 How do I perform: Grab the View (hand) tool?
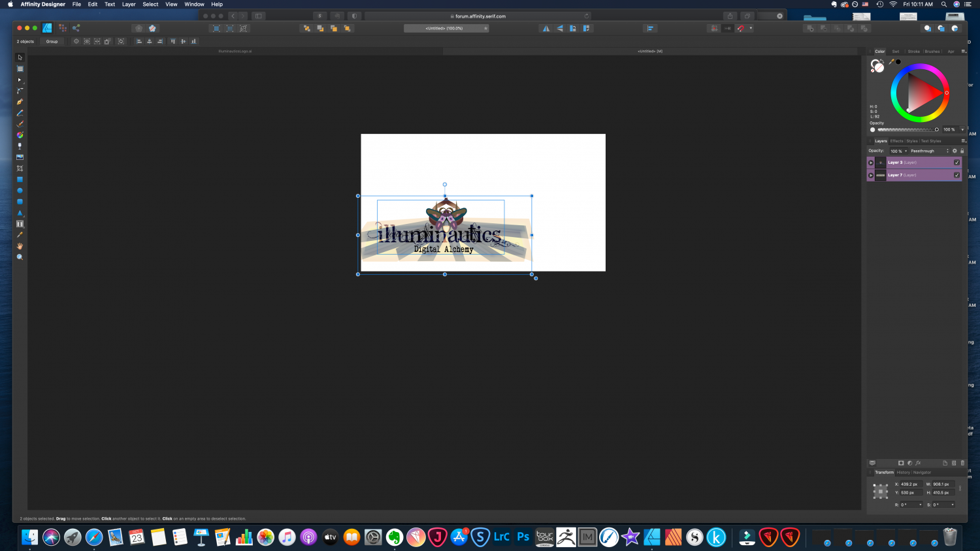pyautogui.click(x=20, y=246)
